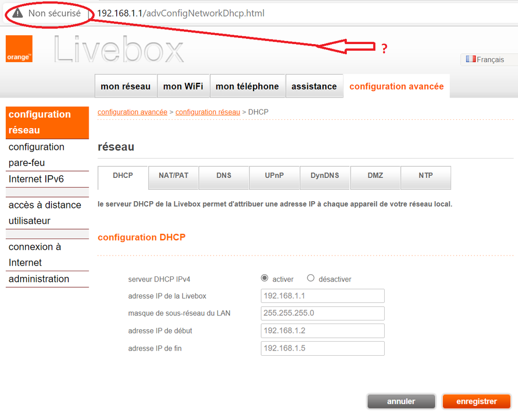Select the désactiver DHCP radio button
The image size is (518, 420).
coord(311,278)
